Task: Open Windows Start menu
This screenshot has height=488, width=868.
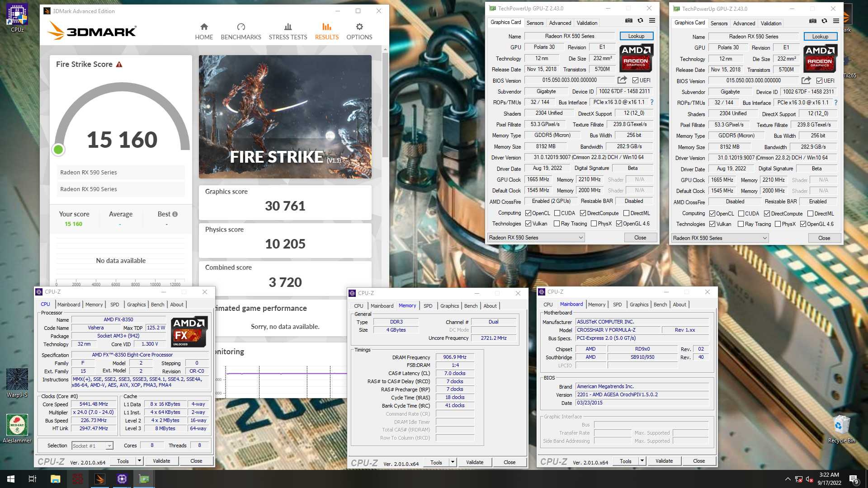Action: click(11, 479)
